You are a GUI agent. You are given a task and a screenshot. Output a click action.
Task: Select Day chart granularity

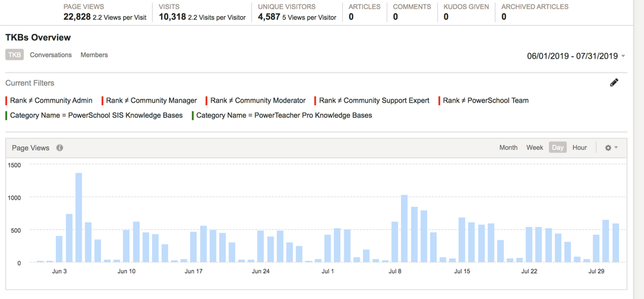558,148
